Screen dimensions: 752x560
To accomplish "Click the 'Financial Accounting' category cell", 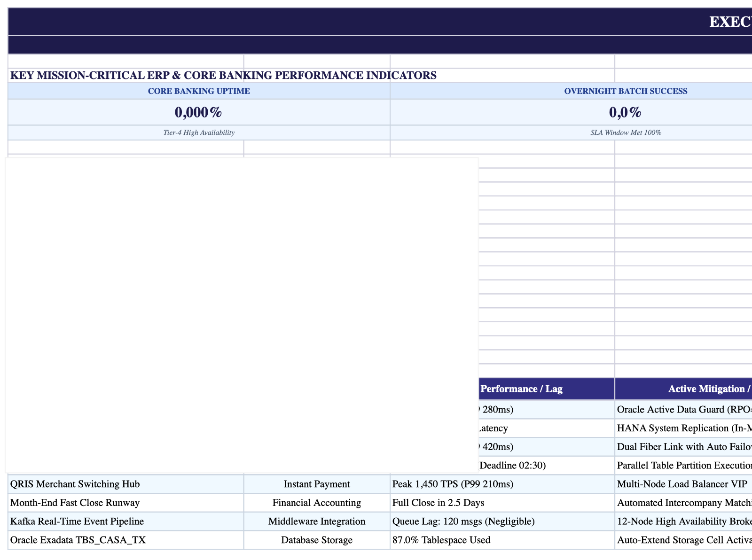I will point(317,503).
